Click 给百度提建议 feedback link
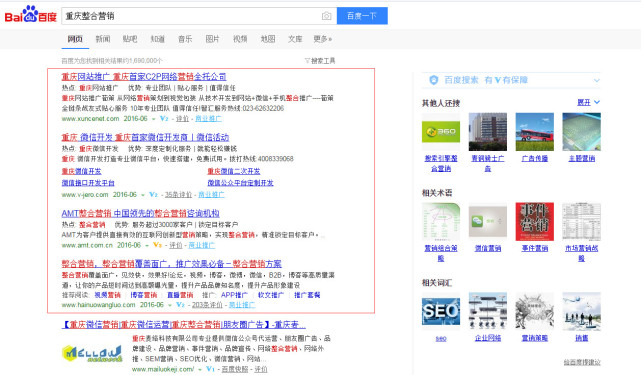This screenshot has width=641, height=375. point(582,362)
